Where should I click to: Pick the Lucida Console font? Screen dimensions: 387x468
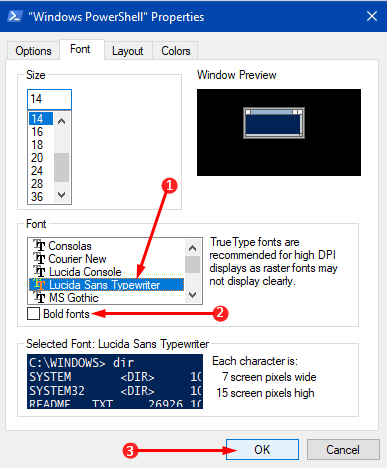click(x=106, y=272)
